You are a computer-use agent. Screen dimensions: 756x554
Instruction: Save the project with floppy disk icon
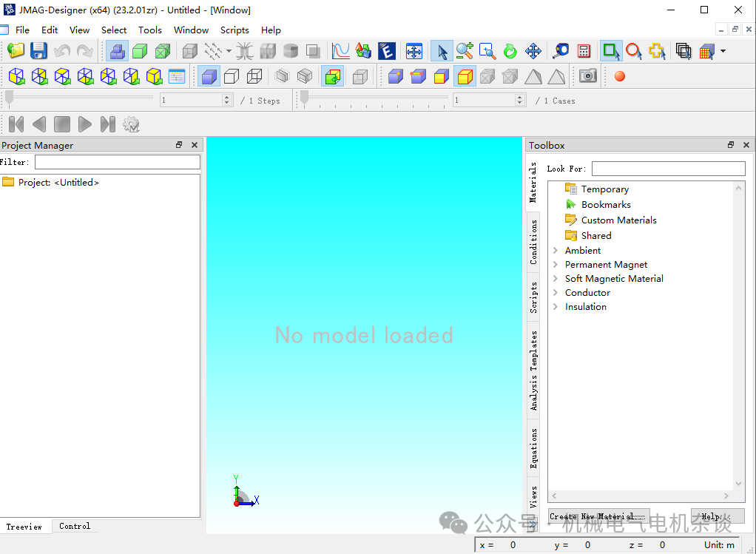pos(38,50)
